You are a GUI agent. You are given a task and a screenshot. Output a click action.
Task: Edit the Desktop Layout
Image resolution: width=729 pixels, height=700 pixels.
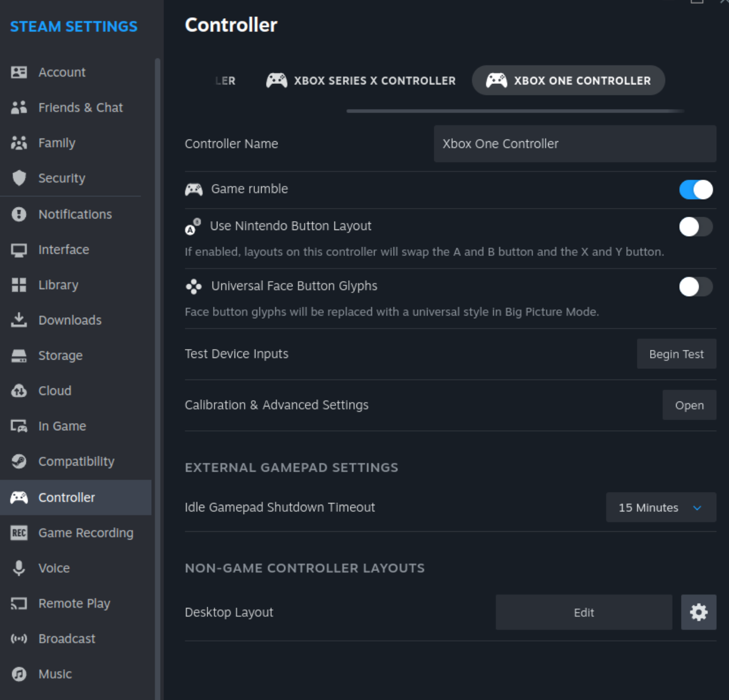(x=584, y=612)
